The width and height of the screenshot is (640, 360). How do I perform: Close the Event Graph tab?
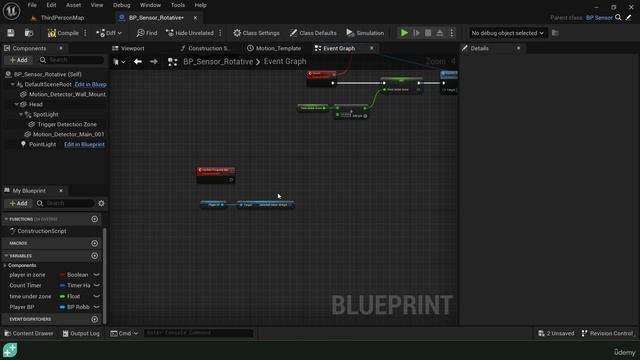(x=371, y=48)
